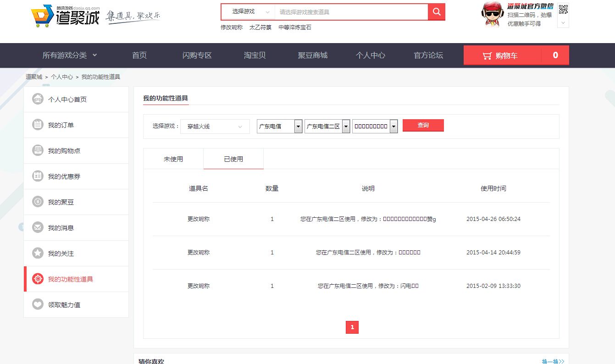Open the 穿越火线 game selector

pyautogui.click(x=215, y=127)
